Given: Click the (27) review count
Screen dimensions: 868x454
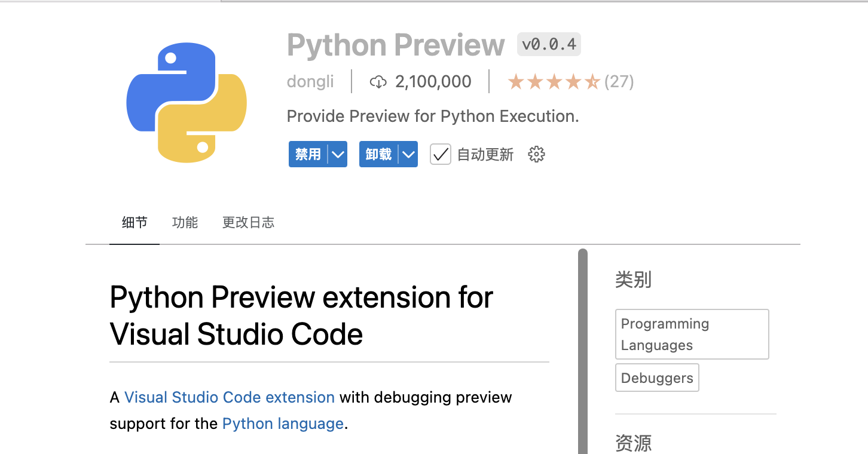Looking at the screenshot, I should [x=619, y=82].
